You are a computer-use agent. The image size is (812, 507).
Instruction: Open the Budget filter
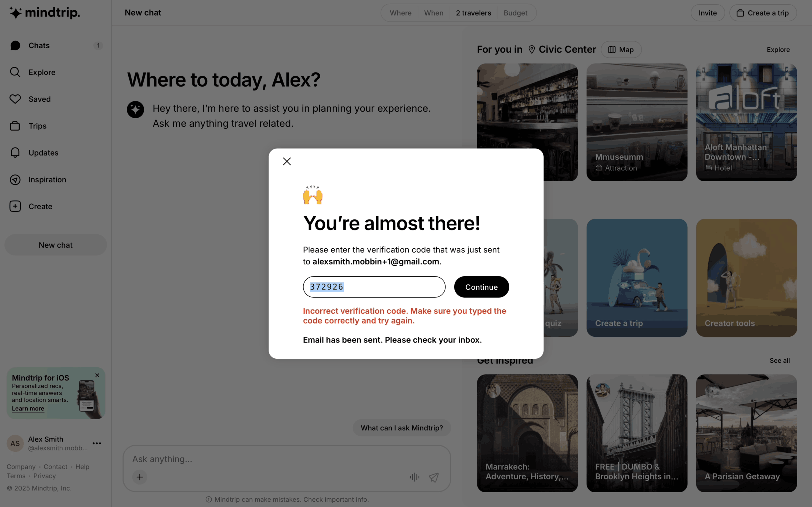click(x=515, y=13)
